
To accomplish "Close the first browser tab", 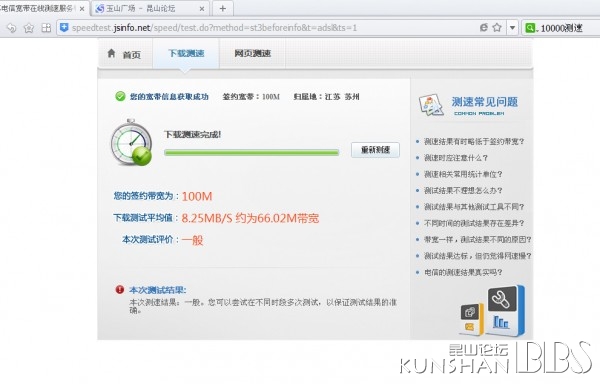I will pyautogui.click(x=82, y=8).
